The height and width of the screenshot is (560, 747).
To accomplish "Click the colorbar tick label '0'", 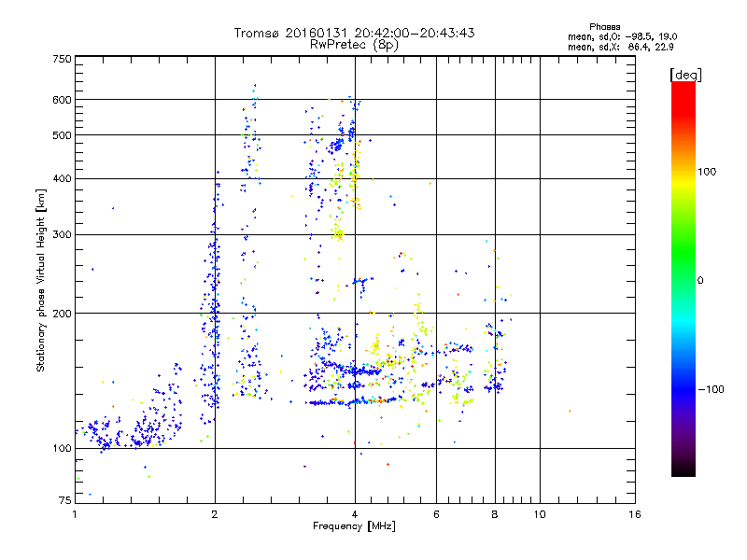I will [x=700, y=281].
